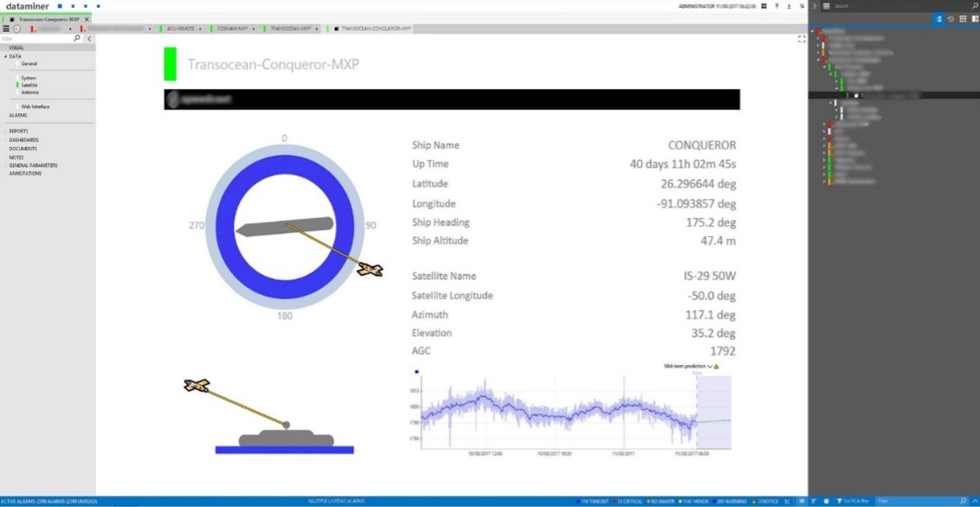
Task: Click TRANSOCEAN-MXP breadcrumb item
Action: (291, 29)
